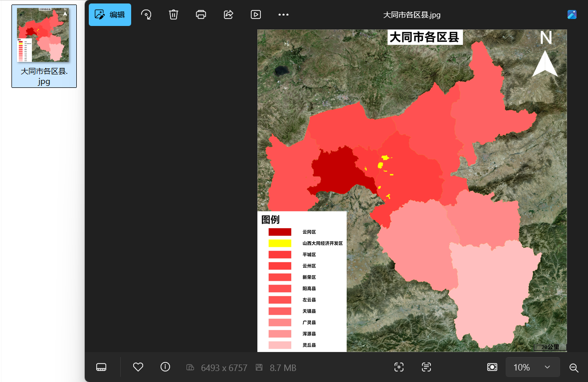Screen dimensions: 588x382
Task: Open the share icon in the toolbar
Action: pyautogui.click(x=228, y=14)
